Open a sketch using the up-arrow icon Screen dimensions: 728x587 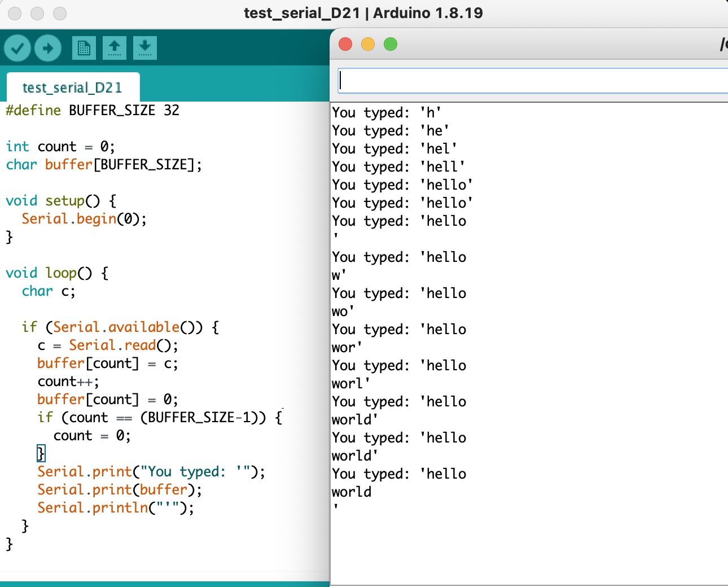(x=114, y=48)
